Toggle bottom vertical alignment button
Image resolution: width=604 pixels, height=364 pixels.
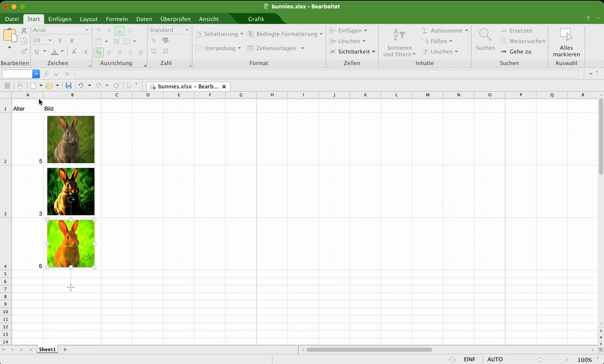119,31
